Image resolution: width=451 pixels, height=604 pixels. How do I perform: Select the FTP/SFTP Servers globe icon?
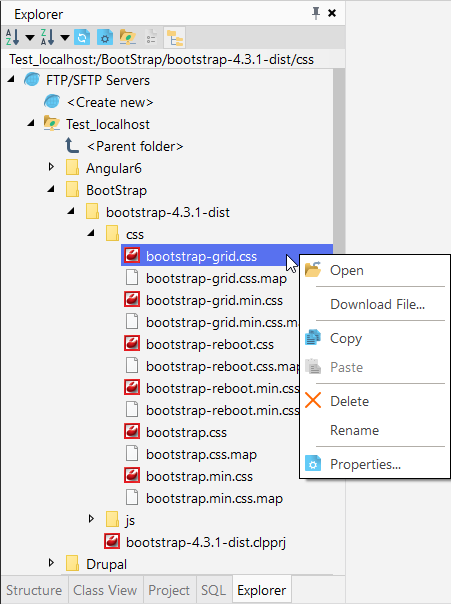(32, 80)
